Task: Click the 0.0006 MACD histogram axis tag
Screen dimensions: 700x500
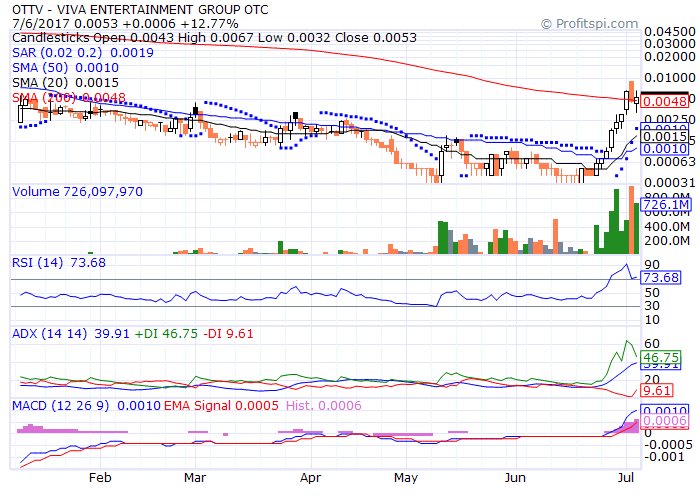Action: pyautogui.click(x=664, y=421)
